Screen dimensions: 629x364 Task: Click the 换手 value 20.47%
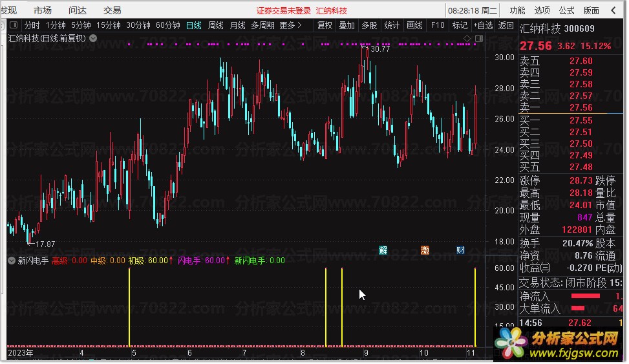point(578,243)
